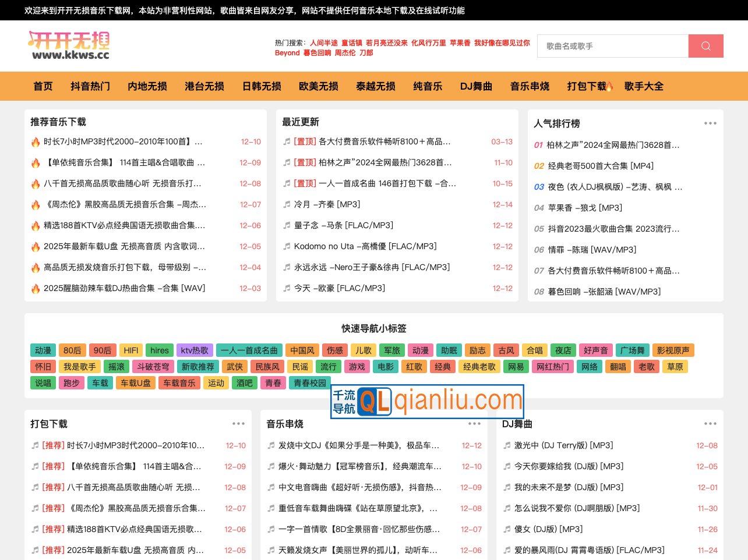
Task: Click the 开开无捆 site logo
Action: point(68,45)
